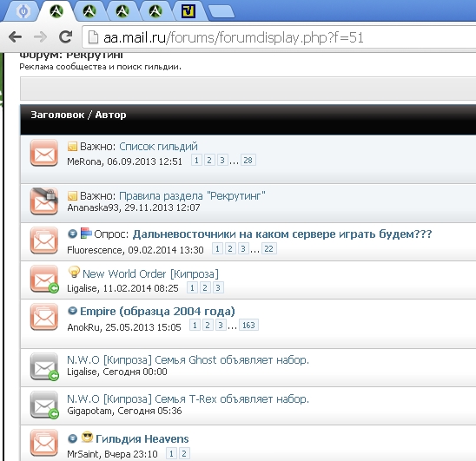Open the new tab button
This screenshot has width=476, height=461.
[x=221, y=11]
